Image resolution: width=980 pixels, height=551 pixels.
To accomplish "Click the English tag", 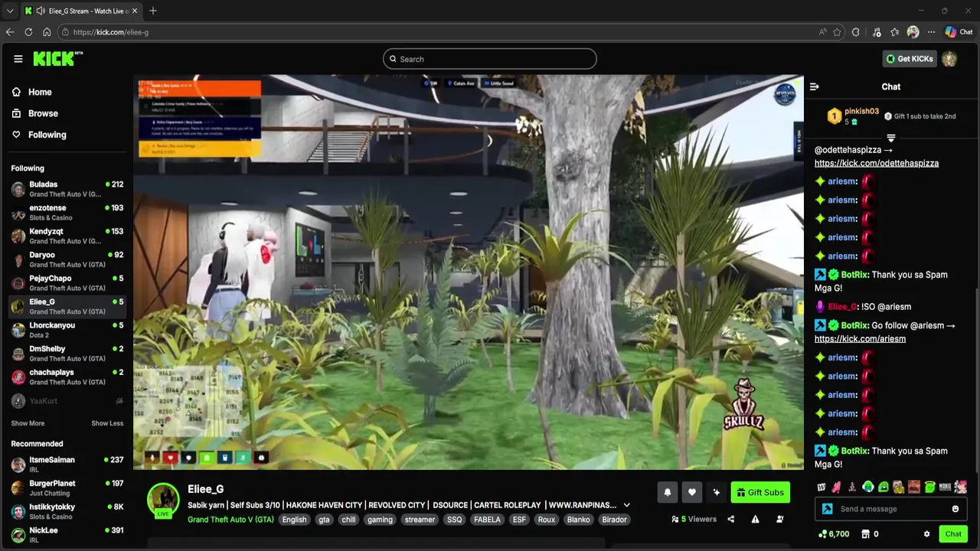I will [x=294, y=520].
